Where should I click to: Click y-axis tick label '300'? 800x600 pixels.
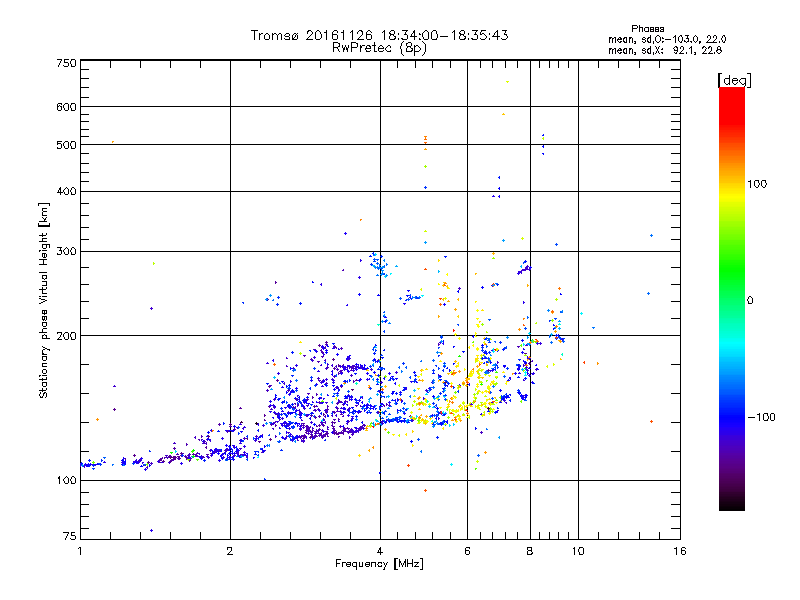(66, 252)
